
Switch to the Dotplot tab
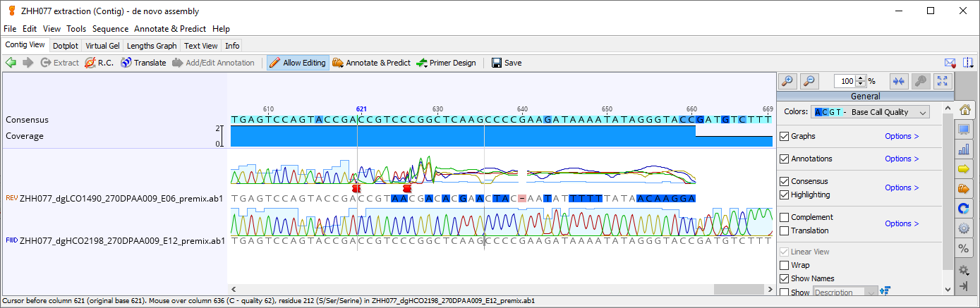coord(66,46)
